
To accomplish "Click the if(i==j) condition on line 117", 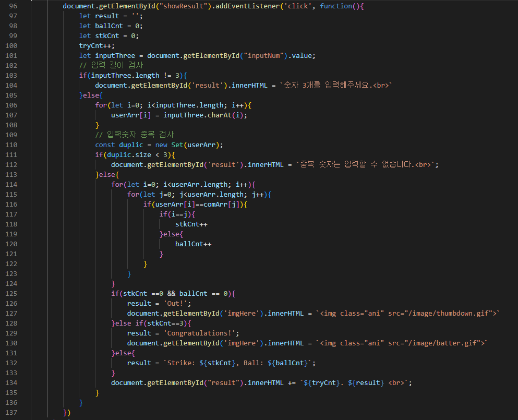I will pyautogui.click(x=177, y=214).
